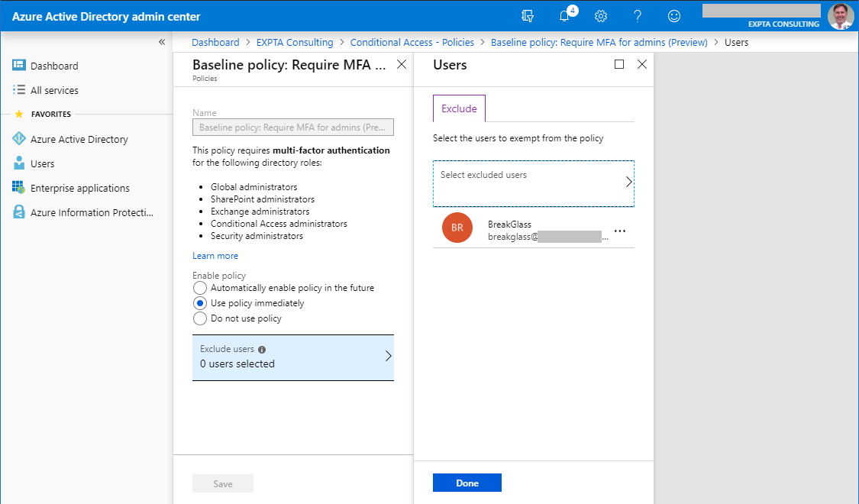Open All services in the sidebar
The width and height of the screenshot is (859, 504).
[54, 90]
